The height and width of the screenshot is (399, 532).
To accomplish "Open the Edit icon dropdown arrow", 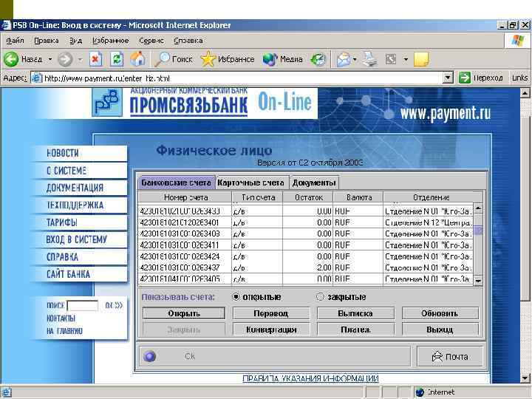I will coord(406,59).
